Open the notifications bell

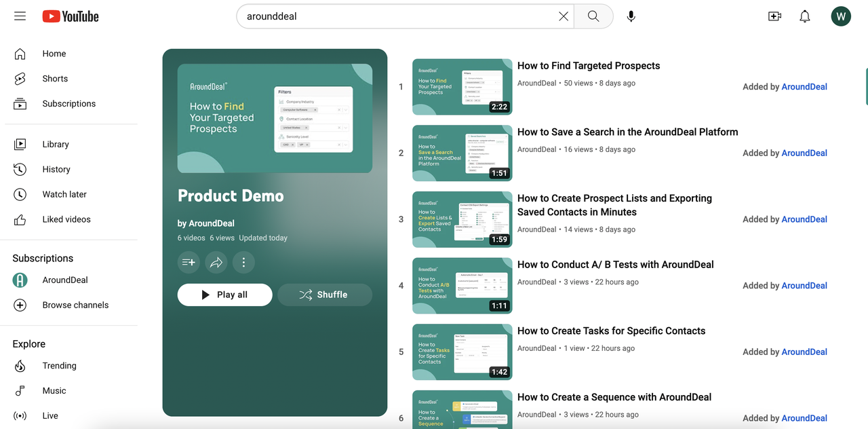point(804,16)
